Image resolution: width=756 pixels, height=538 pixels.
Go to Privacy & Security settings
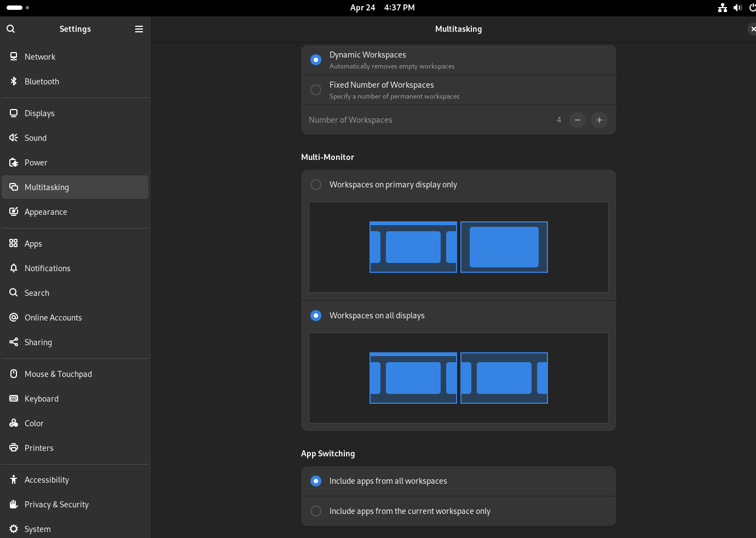click(56, 505)
